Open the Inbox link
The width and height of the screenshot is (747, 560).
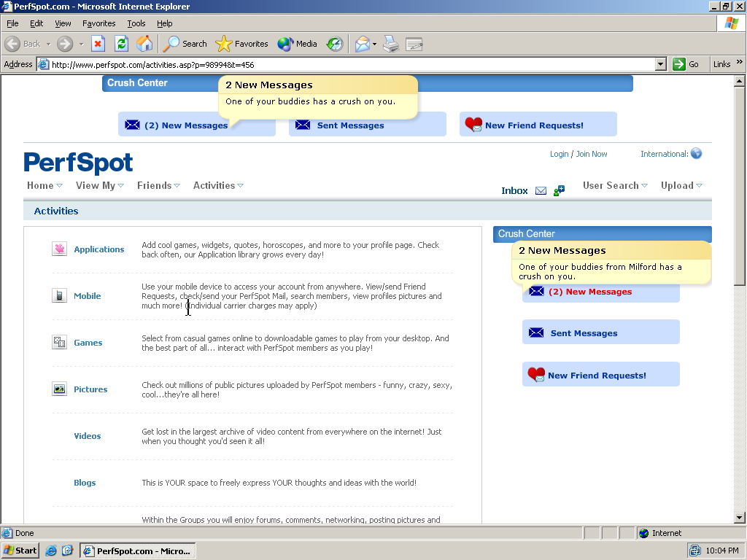pos(514,190)
